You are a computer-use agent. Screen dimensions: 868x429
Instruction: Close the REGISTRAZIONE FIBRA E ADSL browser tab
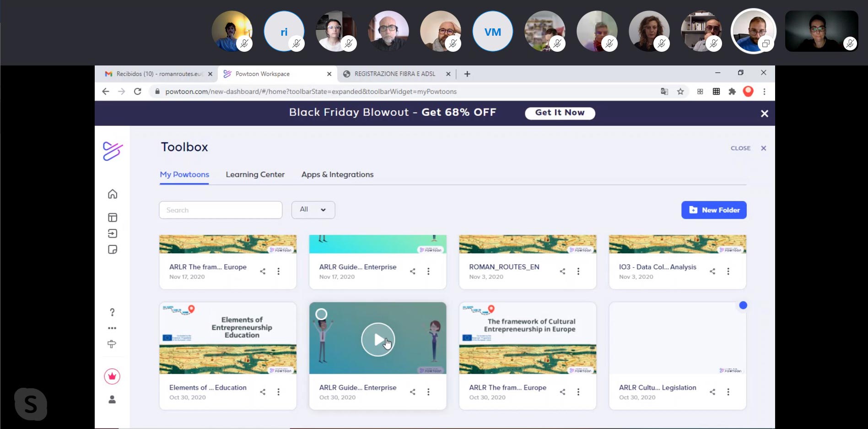pos(448,74)
